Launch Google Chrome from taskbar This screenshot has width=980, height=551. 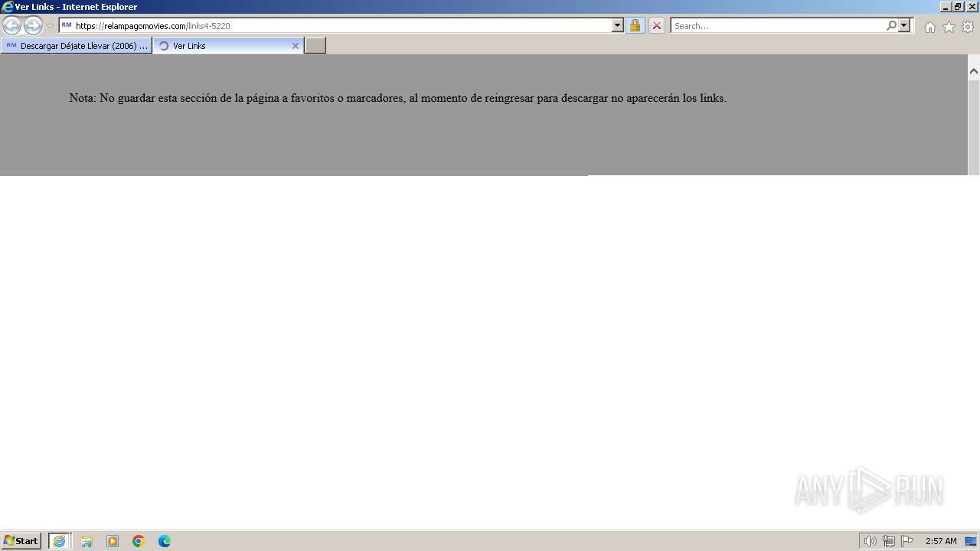139,541
